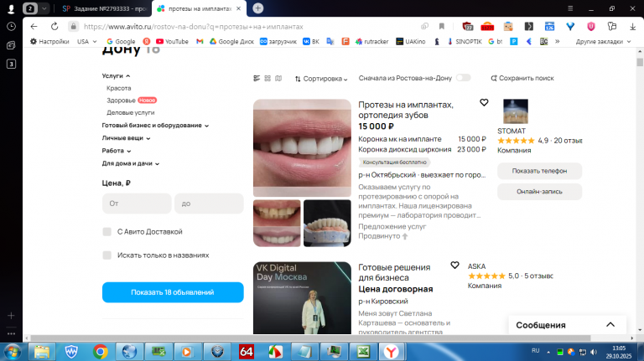Image resolution: width=644 pixels, height=361 pixels.
Task: Expand the Работа category
Action: click(117, 151)
